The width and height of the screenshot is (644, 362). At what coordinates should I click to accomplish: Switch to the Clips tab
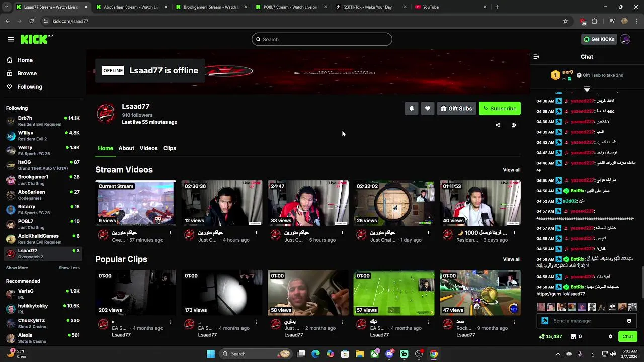(x=170, y=148)
